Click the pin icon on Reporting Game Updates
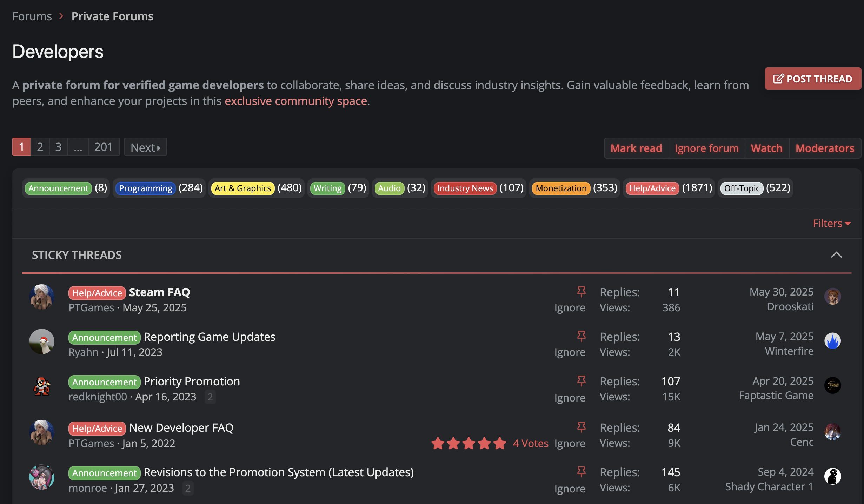864x504 pixels. click(581, 336)
